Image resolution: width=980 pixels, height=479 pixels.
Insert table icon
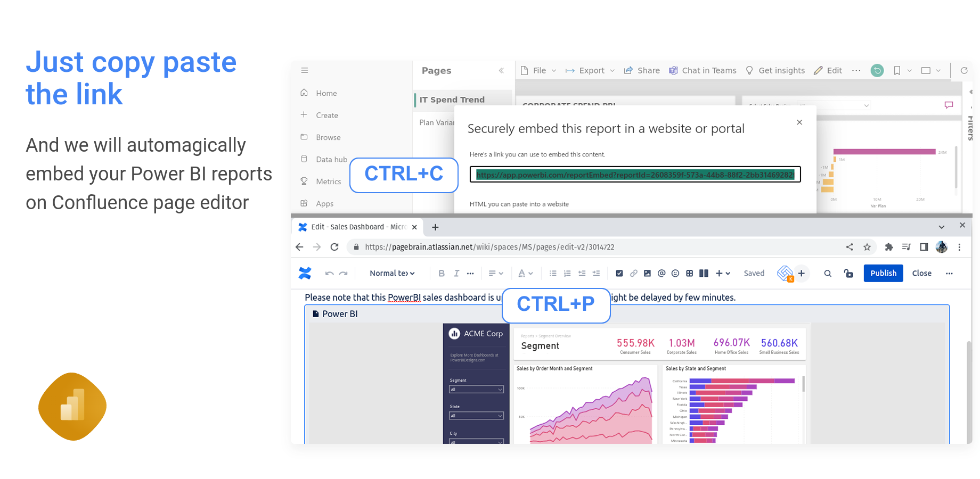click(689, 273)
